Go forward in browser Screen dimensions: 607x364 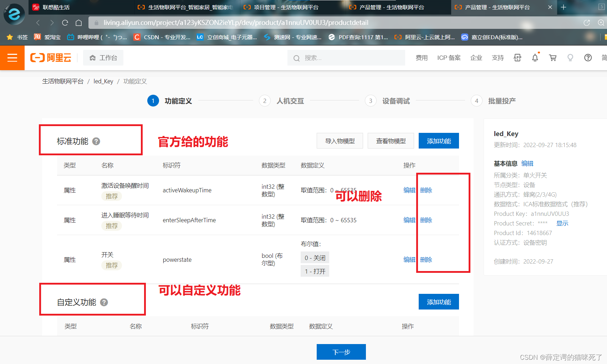[x=52, y=23]
